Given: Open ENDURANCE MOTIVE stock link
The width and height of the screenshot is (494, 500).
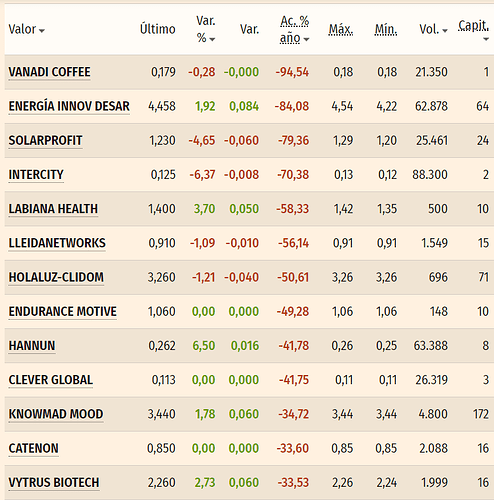Looking at the screenshot, I should (63, 312).
